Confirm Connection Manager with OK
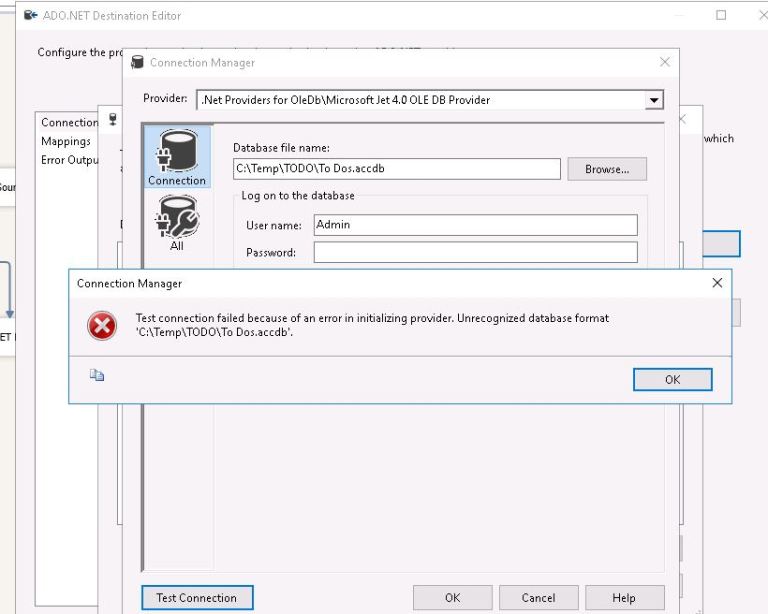This screenshot has height=614, width=768. pos(453,598)
